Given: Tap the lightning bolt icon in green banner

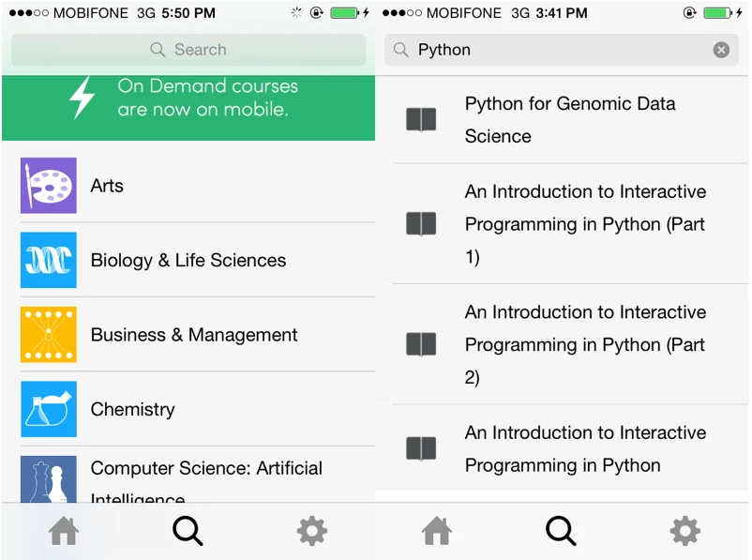Looking at the screenshot, I should [83, 97].
